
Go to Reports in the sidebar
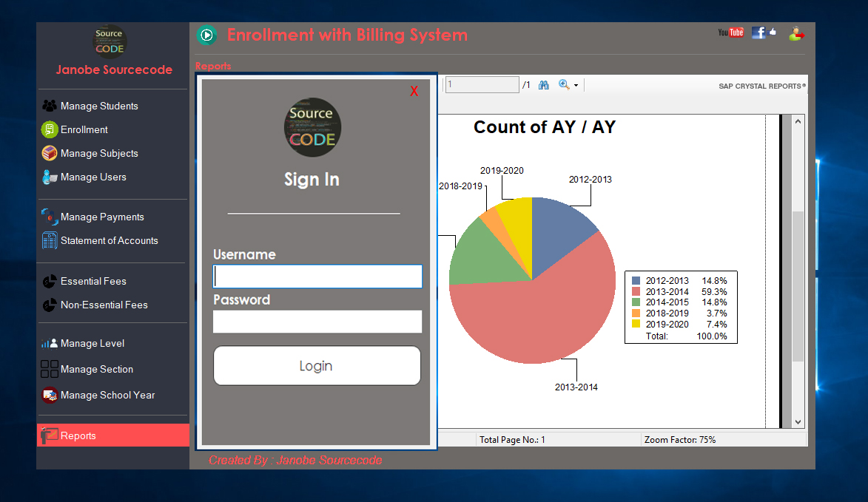pos(78,435)
